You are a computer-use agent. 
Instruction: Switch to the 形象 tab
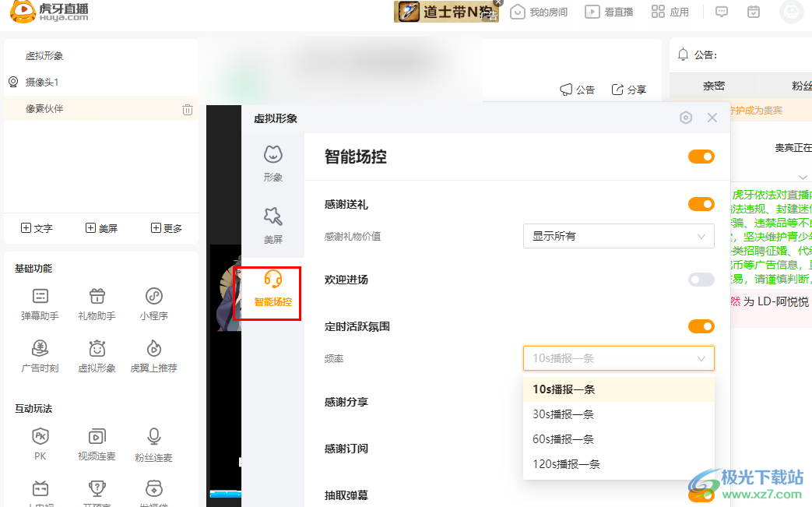coord(273,164)
